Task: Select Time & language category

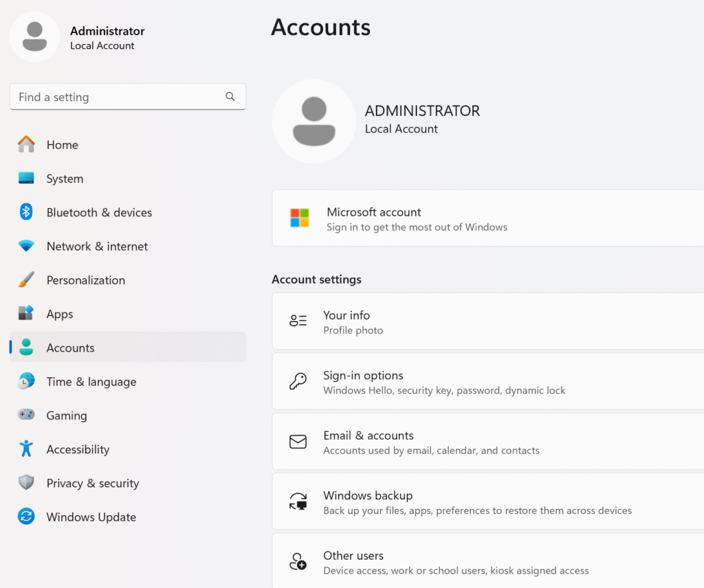Action: (x=91, y=382)
